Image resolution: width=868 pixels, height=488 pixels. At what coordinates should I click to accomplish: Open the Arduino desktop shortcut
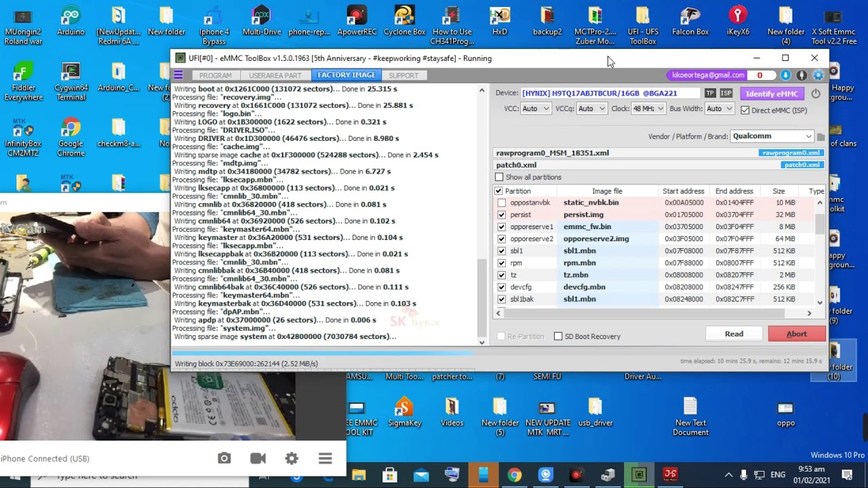click(71, 20)
